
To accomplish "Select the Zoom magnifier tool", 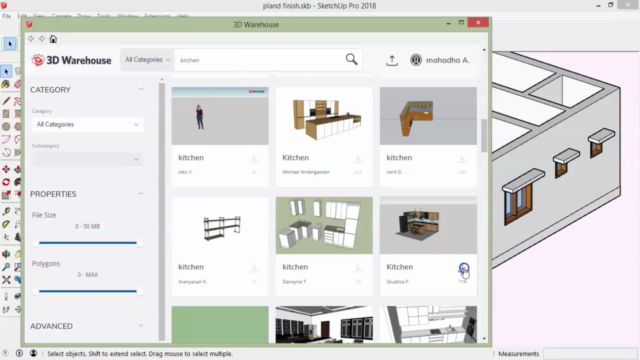I will click(6, 267).
